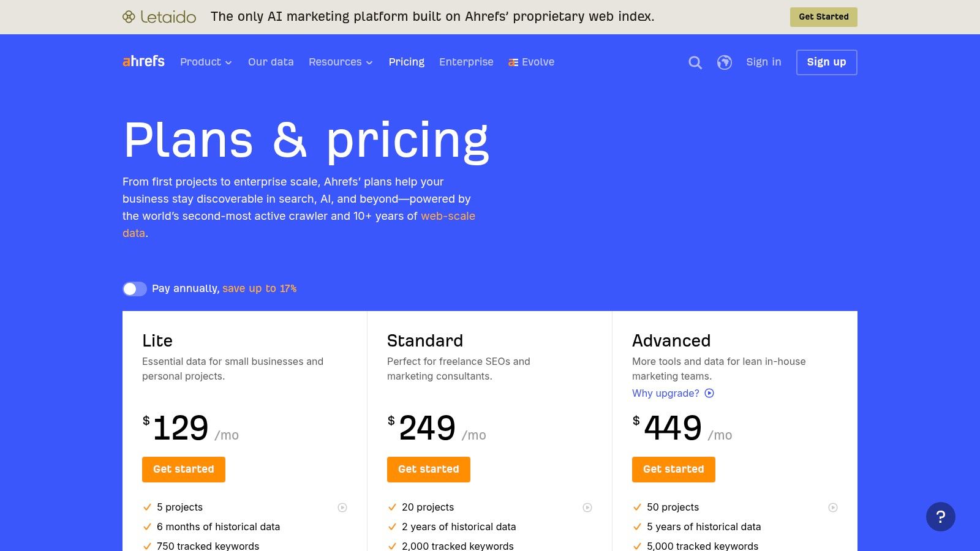Play the video icon next to 50 projects
The width and height of the screenshot is (980, 551).
click(x=833, y=508)
